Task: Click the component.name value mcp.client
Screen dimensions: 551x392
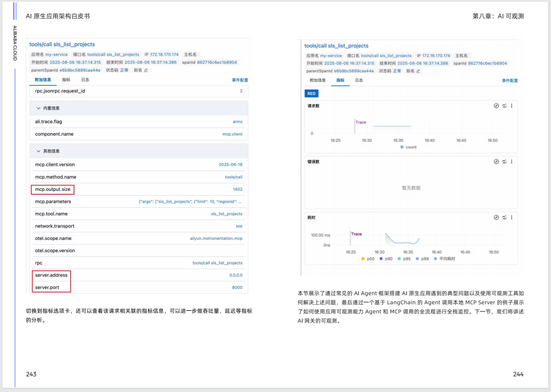Action: (232, 134)
